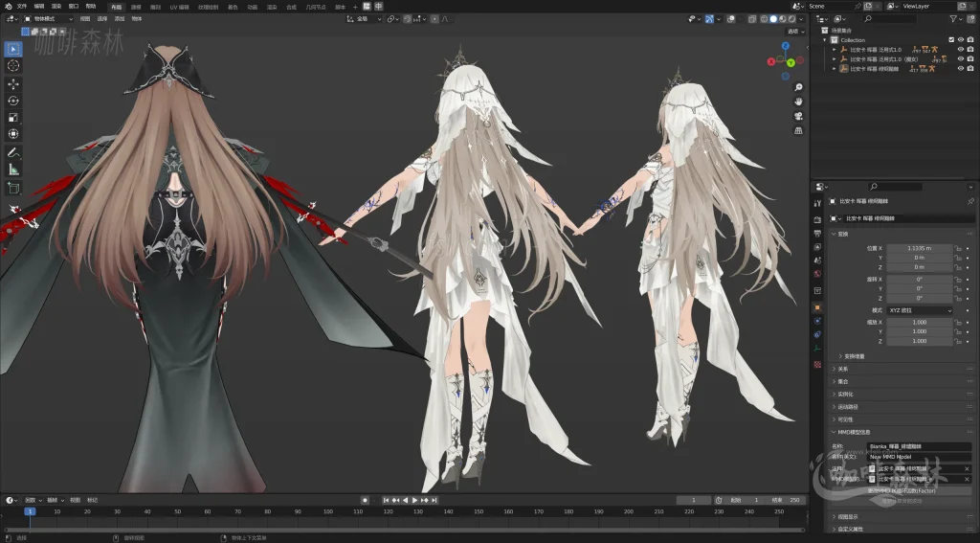Collapse the Collection tree in outliner

pyautogui.click(x=825, y=40)
